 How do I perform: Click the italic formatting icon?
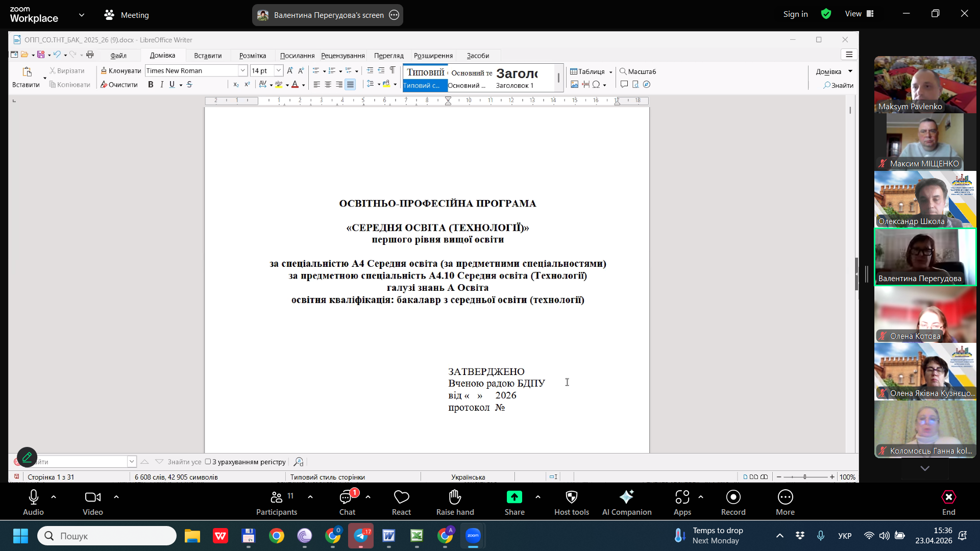(162, 85)
